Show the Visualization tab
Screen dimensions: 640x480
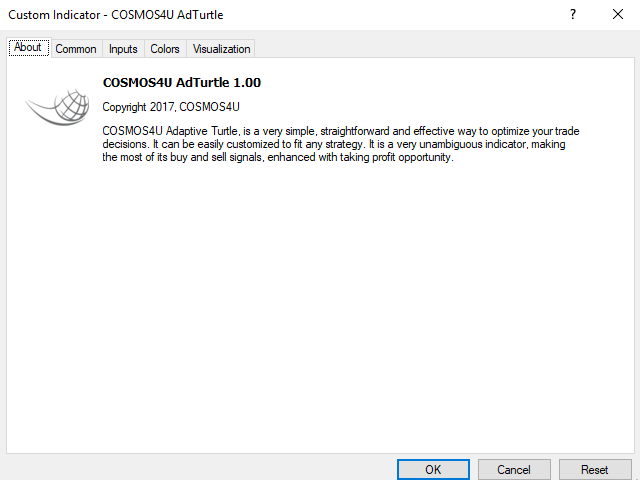pos(221,49)
